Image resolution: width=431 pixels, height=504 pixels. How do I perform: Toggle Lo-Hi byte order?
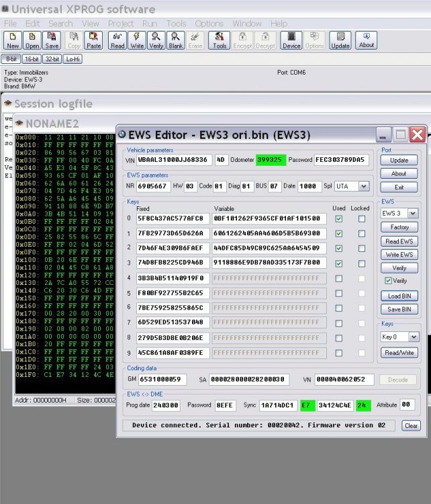(73, 59)
